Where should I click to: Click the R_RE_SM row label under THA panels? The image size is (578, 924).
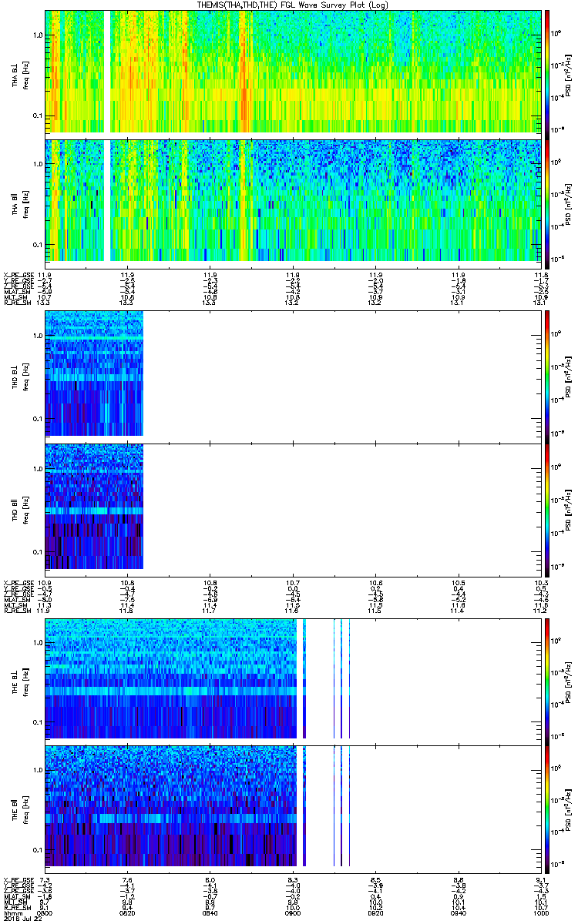[16, 303]
